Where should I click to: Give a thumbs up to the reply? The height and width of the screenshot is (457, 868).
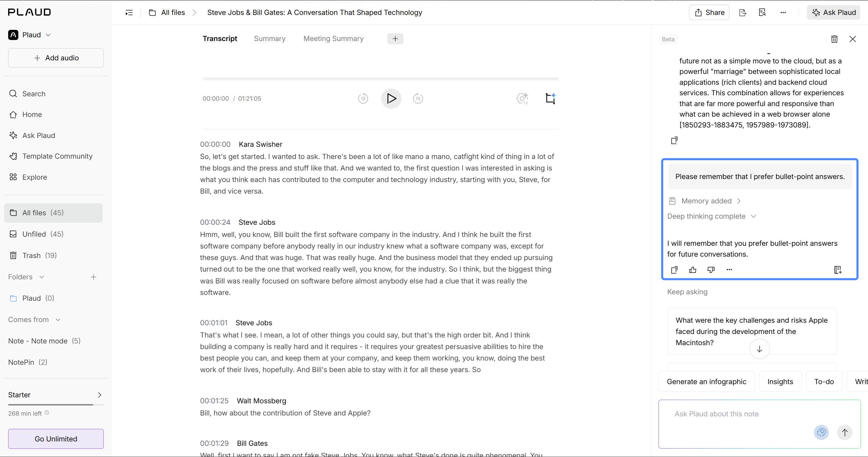(693, 270)
